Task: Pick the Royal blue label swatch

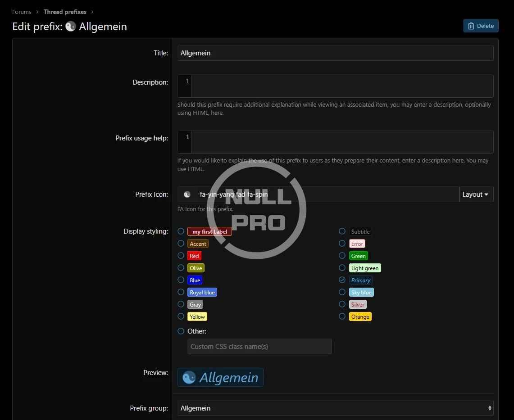Action: (202, 293)
